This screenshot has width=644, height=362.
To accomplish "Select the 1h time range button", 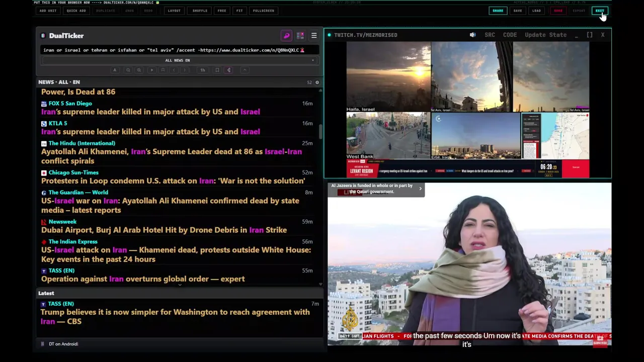I will tap(203, 70).
